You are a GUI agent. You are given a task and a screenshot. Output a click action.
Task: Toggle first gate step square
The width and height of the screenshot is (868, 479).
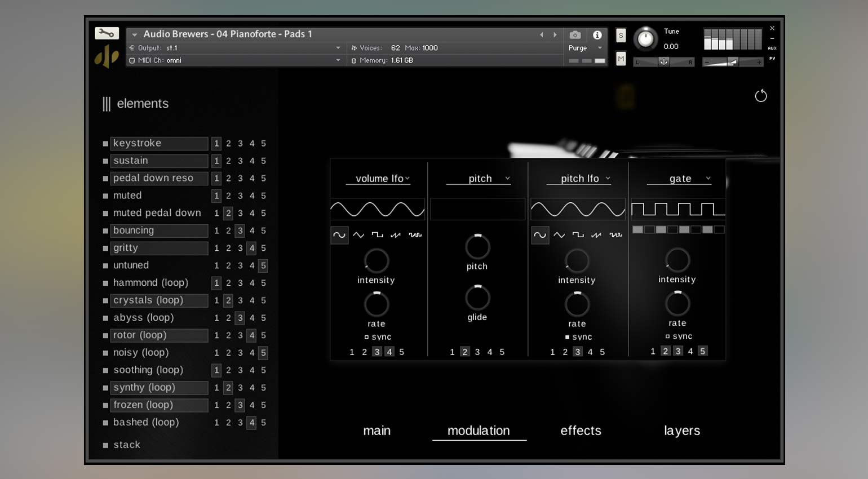(x=637, y=229)
